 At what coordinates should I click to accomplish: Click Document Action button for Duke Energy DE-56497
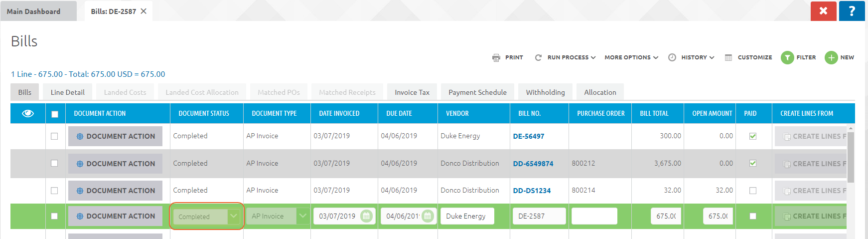point(116,136)
